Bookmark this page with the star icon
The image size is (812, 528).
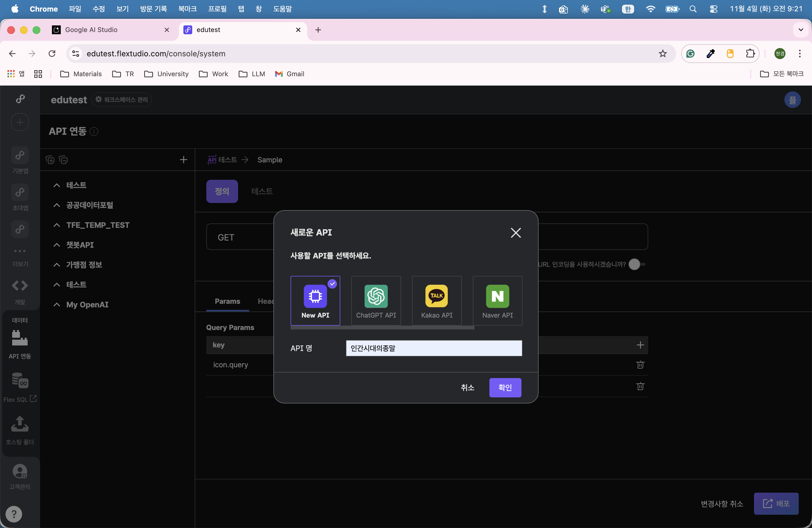[663, 54]
